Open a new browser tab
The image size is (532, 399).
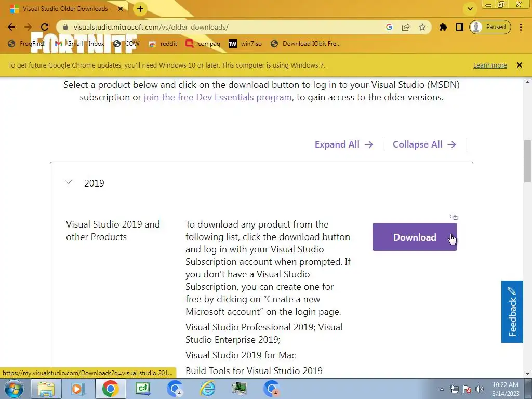click(x=140, y=9)
